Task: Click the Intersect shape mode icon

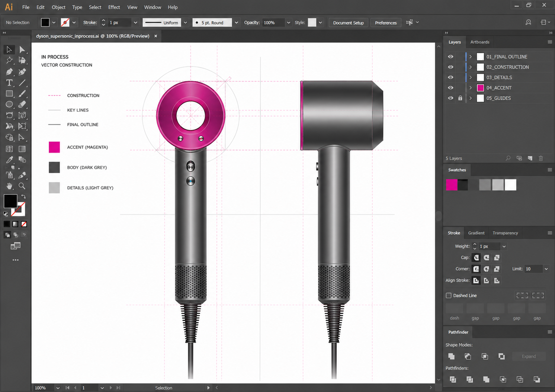Action: tap(485, 356)
